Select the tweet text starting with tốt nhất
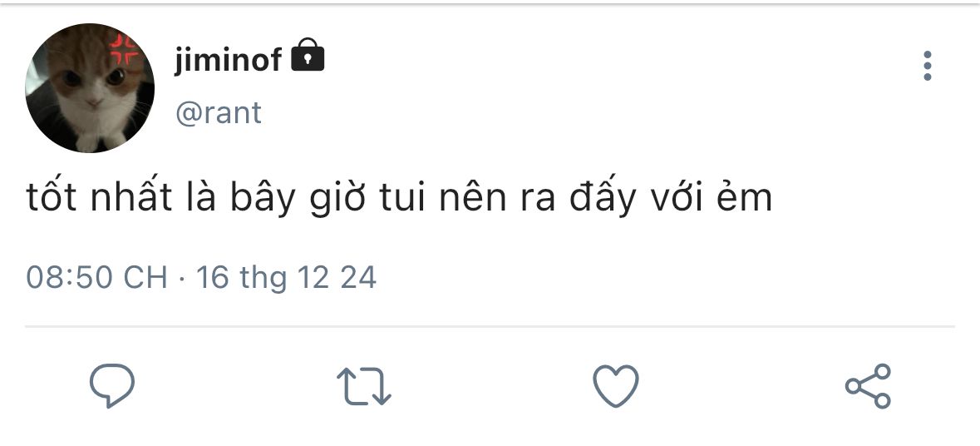Image resolution: width=980 pixels, height=446 pixels. point(399,198)
